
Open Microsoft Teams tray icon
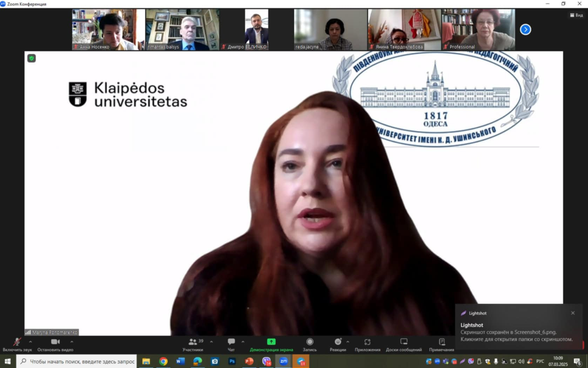[x=446, y=361]
